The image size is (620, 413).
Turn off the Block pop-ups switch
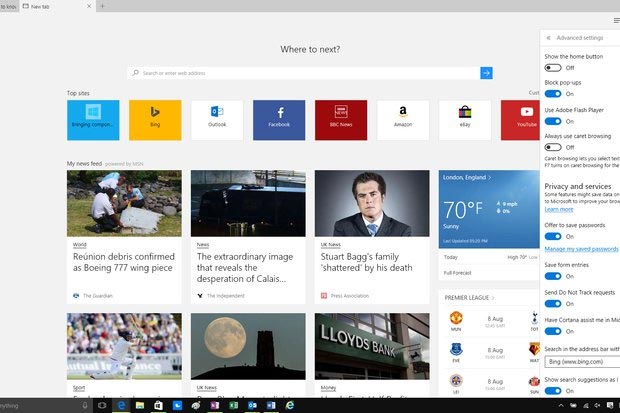[553, 94]
